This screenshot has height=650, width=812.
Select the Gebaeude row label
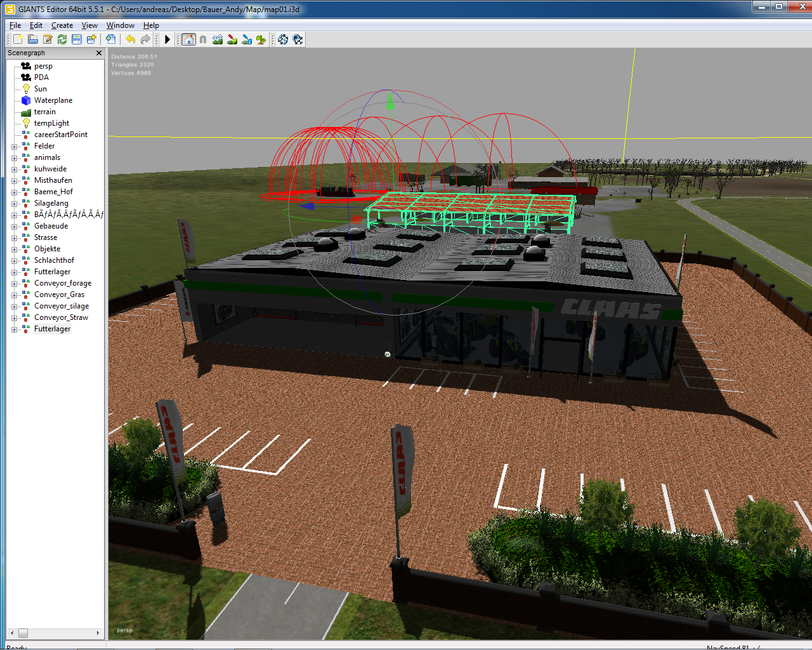(x=51, y=226)
